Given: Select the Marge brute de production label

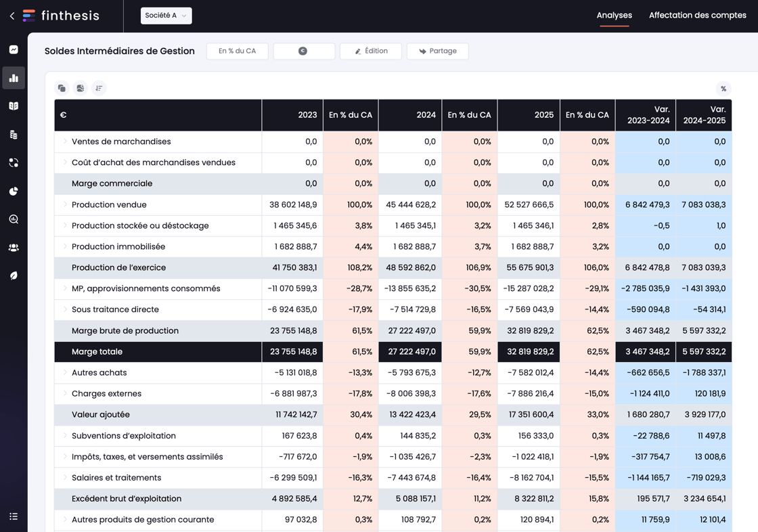Looking at the screenshot, I should 125,331.
